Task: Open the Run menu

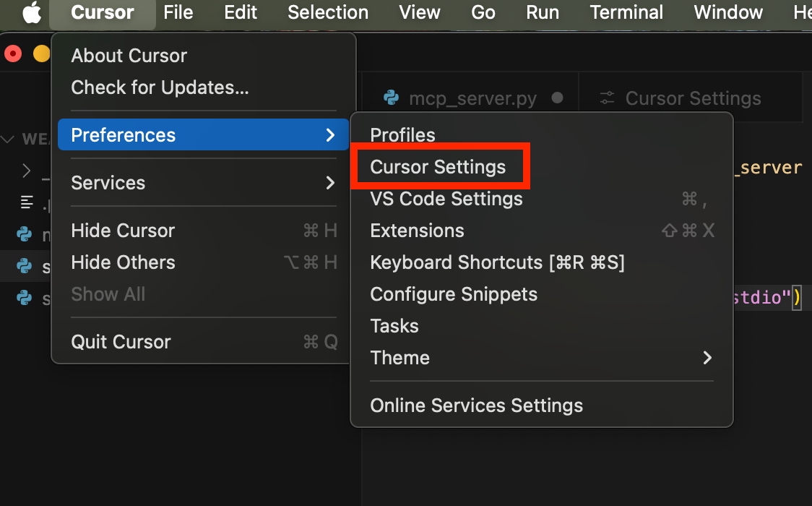Action: [x=543, y=12]
